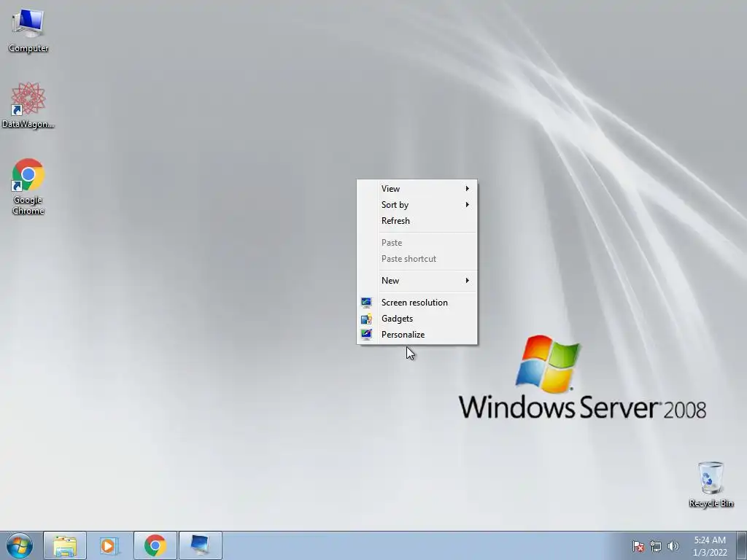The height and width of the screenshot is (560, 747).
Task: Open the volume speaker tray icon
Action: pos(673,546)
